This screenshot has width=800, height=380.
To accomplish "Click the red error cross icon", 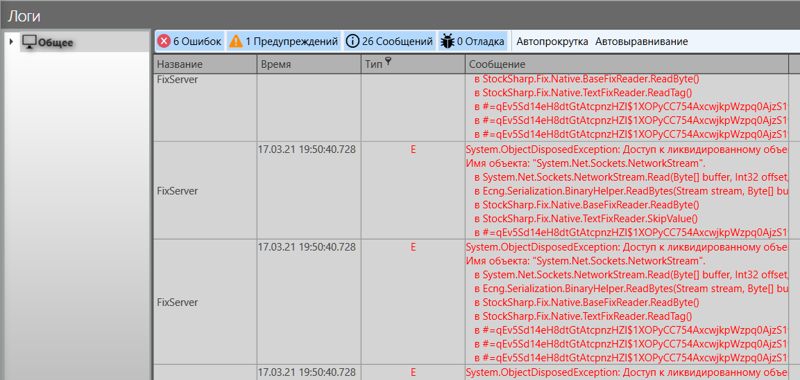I will pos(164,41).
